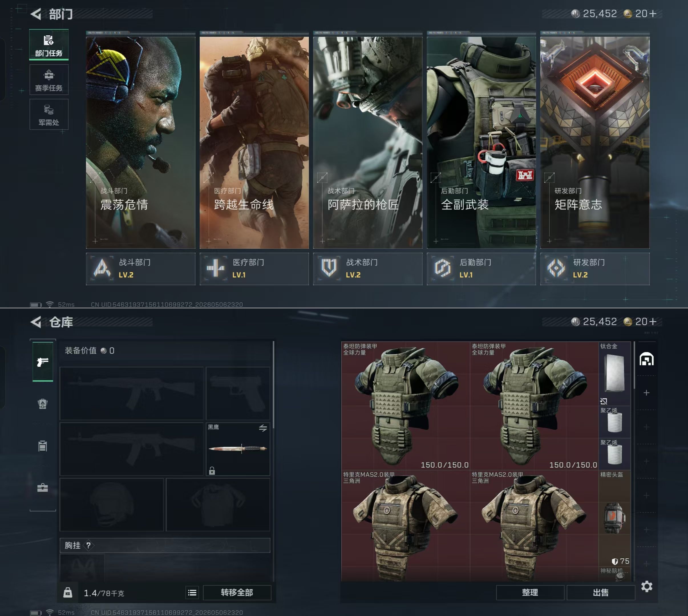Click the silver coin icon in 仓库 header

click(x=575, y=321)
